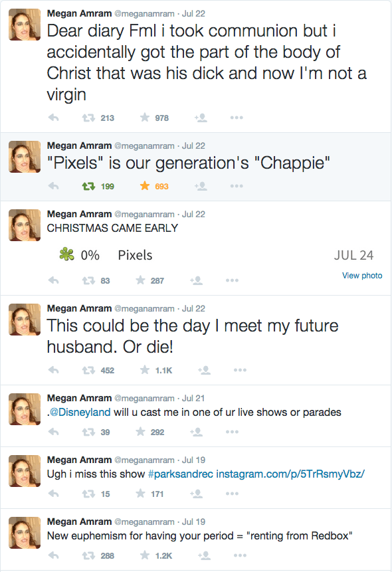Open the View photo link

click(x=361, y=275)
